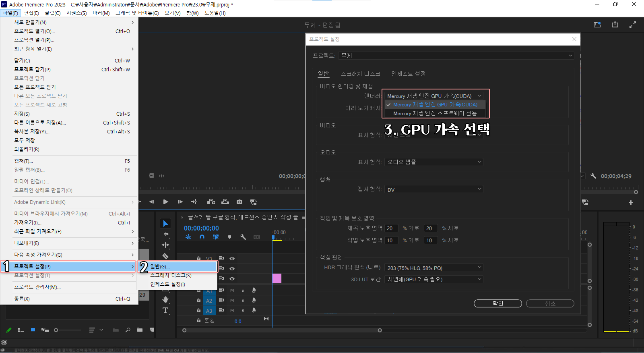
Task: Expand 새로 만들기 submenu
Action: 69,22
